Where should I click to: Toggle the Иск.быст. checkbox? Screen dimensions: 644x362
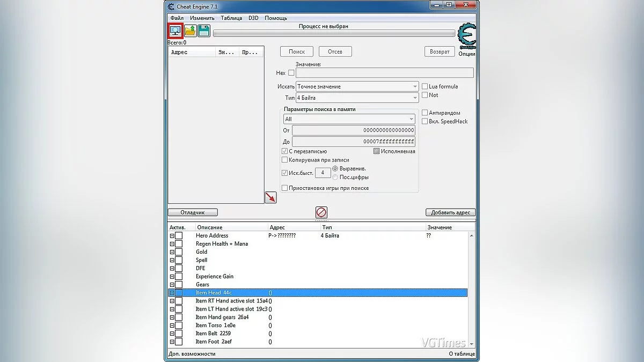click(x=284, y=173)
